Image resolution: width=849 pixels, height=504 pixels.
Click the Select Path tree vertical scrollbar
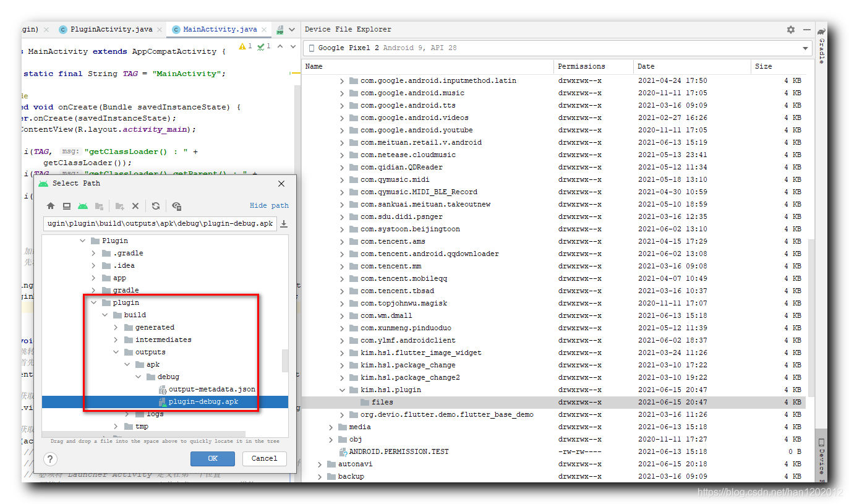coord(285,361)
